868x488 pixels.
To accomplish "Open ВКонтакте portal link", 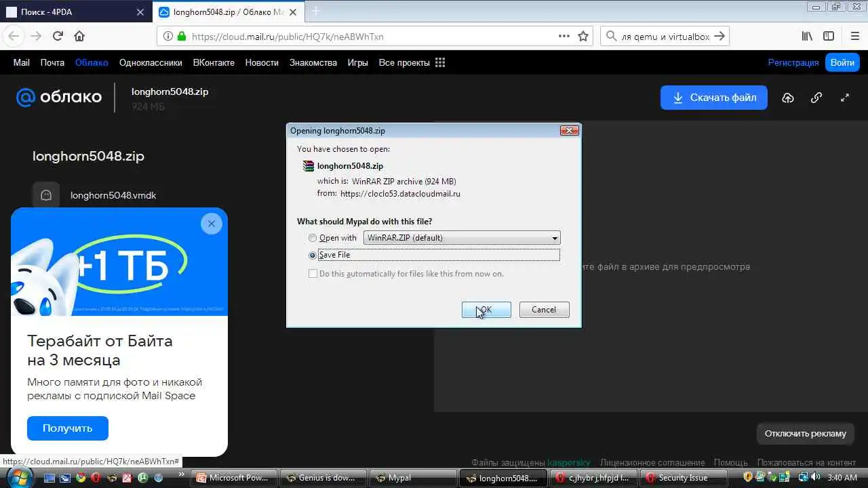I will coord(214,62).
